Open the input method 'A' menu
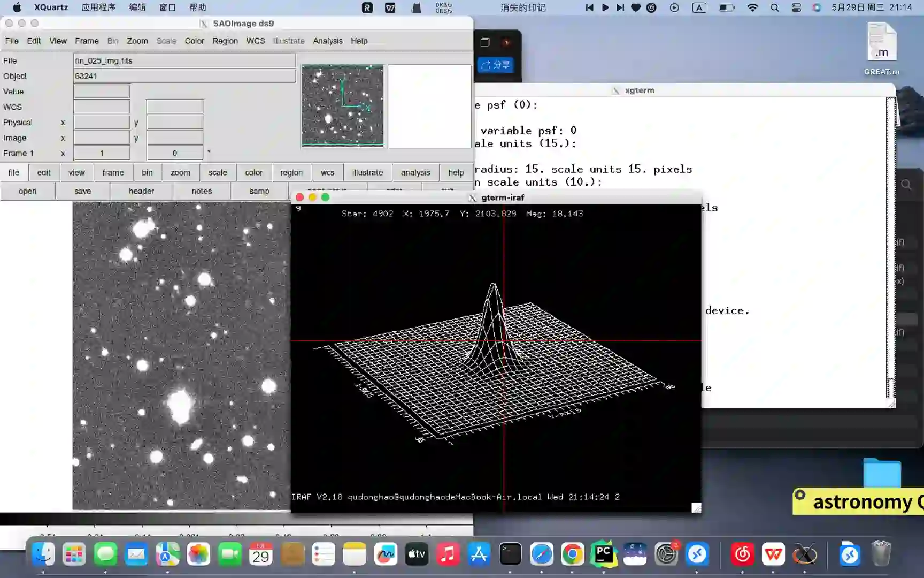The image size is (924, 578). (x=699, y=7)
